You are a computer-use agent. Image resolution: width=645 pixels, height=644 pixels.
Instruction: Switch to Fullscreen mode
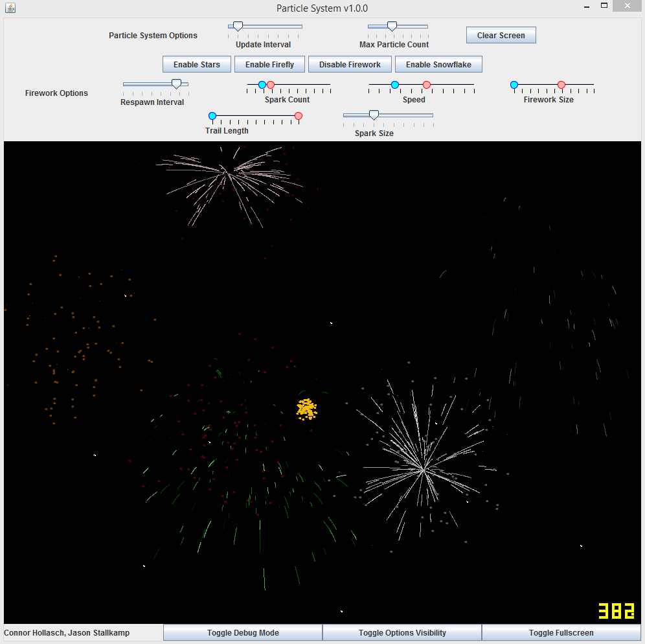click(x=563, y=632)
